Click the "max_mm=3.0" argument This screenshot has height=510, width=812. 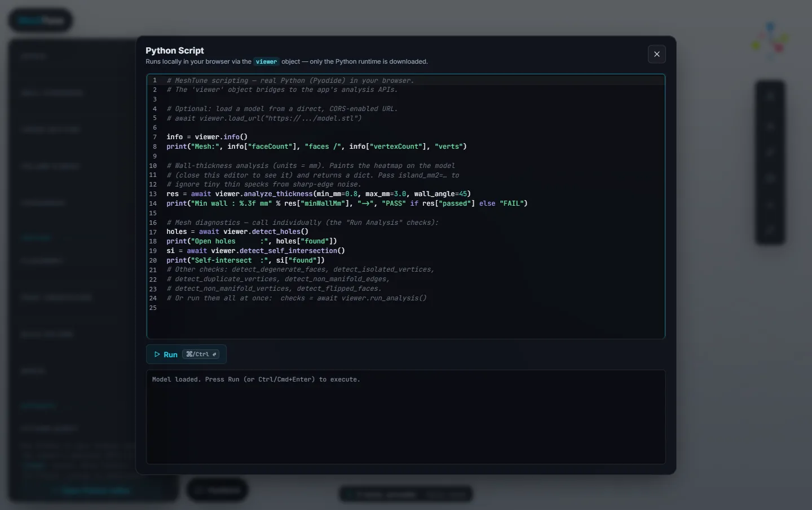386,194
